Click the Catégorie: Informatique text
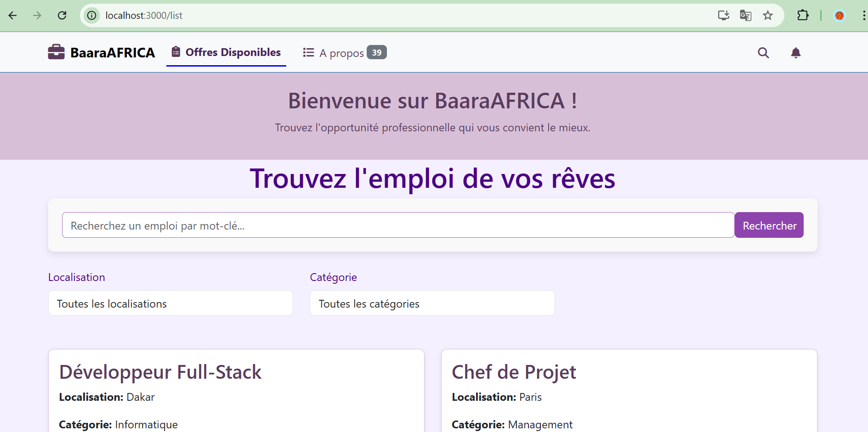This screenshot has width=868, height=432. click(118, 425)
